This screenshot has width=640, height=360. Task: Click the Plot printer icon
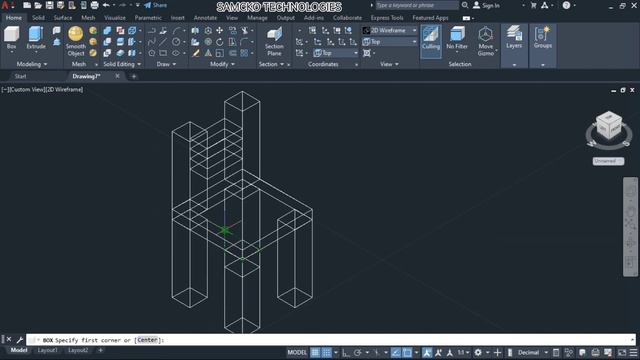point(94,5)
